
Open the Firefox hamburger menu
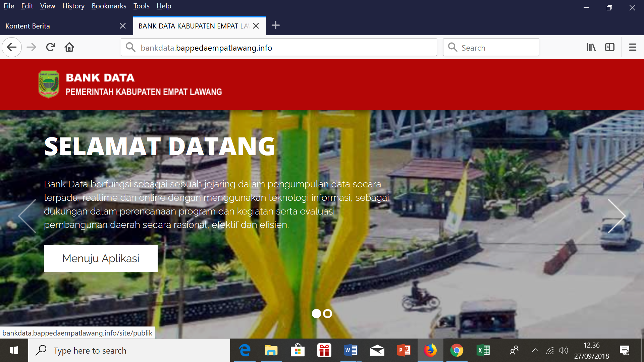pos(633,47)
